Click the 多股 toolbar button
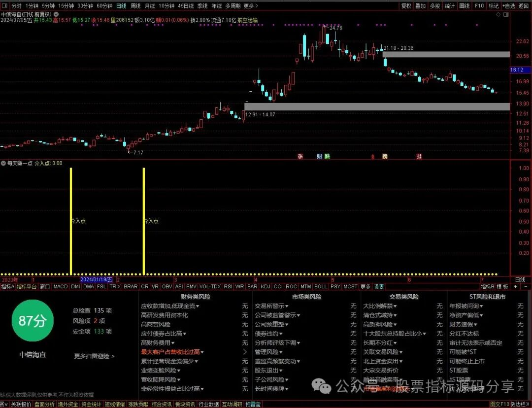 [435, 6]
